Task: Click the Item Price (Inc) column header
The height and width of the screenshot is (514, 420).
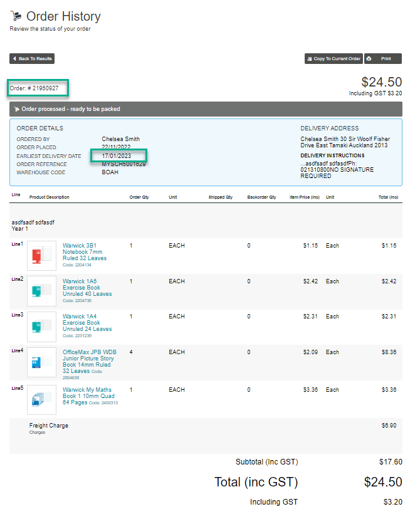Action: [x=305, y=197]
